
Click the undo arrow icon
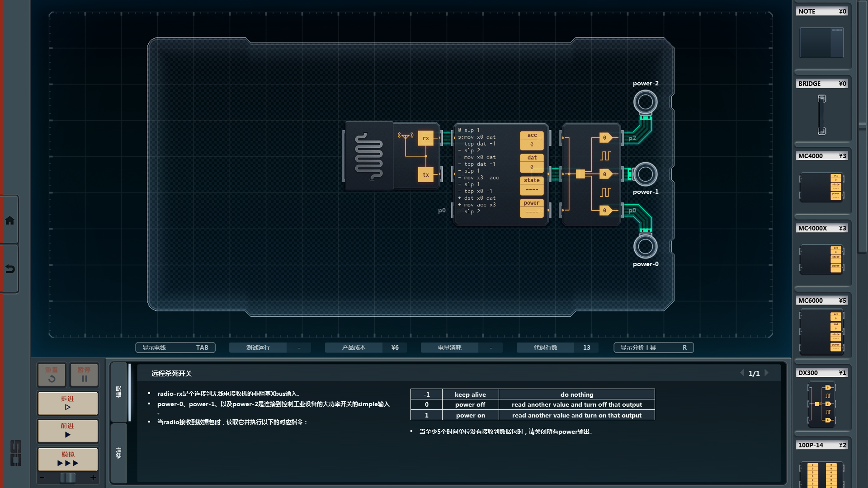click(9, 269)
